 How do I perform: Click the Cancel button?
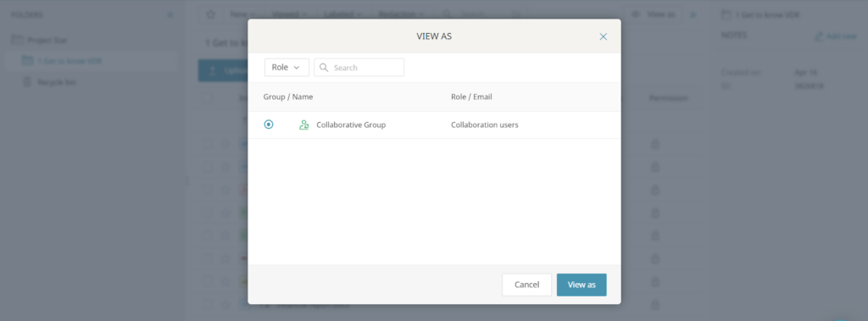click(526, 285)
